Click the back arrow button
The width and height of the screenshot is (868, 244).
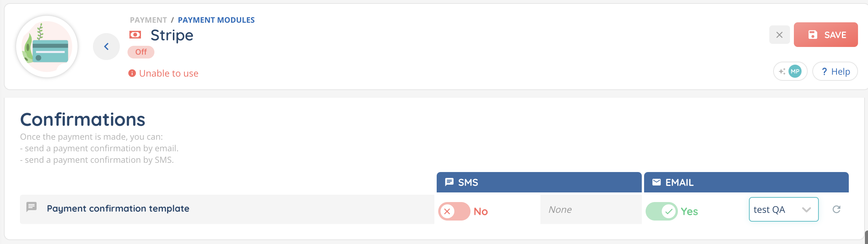(106, 47)
